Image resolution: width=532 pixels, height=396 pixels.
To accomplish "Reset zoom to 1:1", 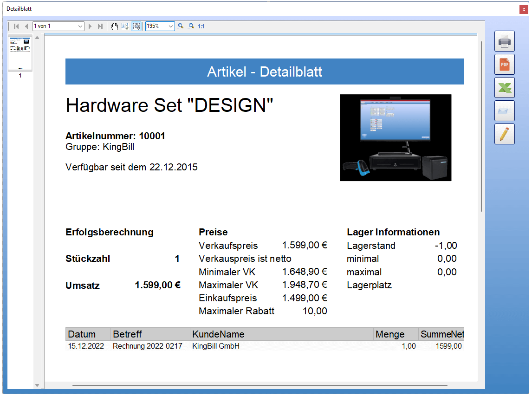I will pos(201,26).
